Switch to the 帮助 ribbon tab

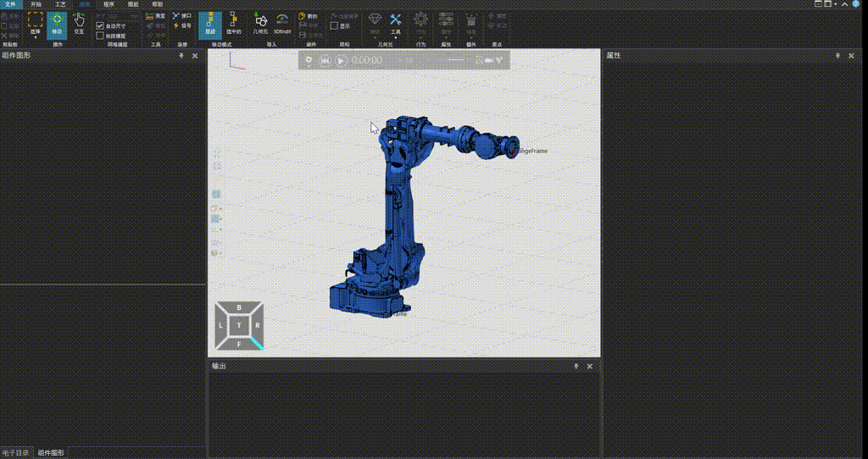point(157,4)
